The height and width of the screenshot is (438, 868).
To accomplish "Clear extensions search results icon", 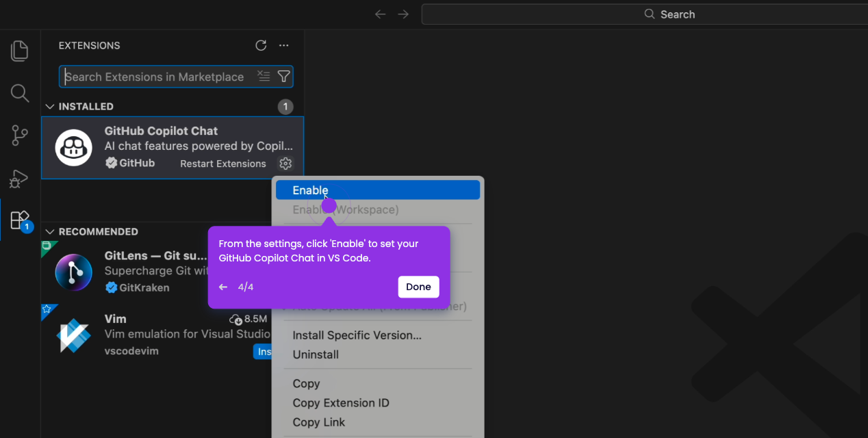I will 264,76.
